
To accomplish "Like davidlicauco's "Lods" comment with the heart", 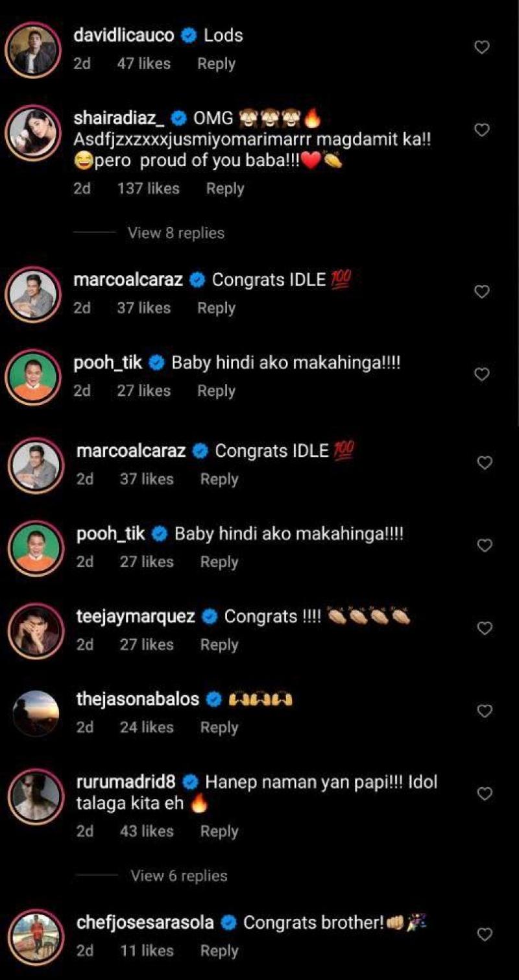I will click(482, 47).
